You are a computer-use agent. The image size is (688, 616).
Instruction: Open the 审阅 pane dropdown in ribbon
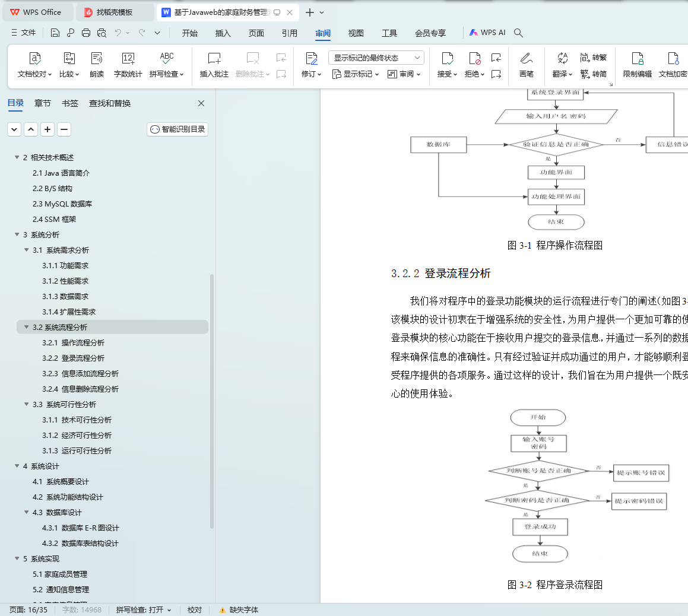pyautogui.click(x=404, y=74)
